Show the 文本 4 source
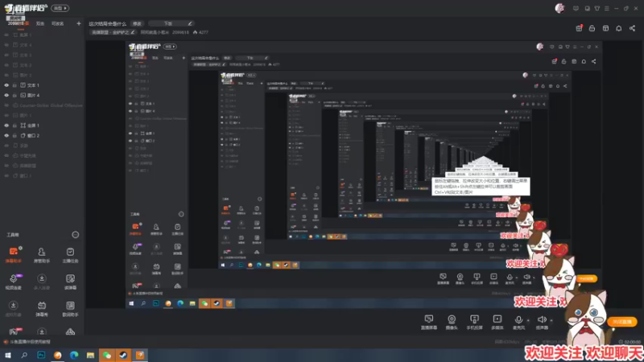This screenshot has width=644, height=362. click(6, 45)
